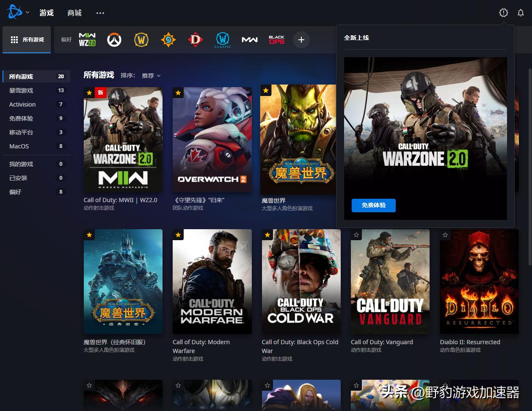Open the Black Ops Cold War card
The image size is (532, 411).
(301, 282)
